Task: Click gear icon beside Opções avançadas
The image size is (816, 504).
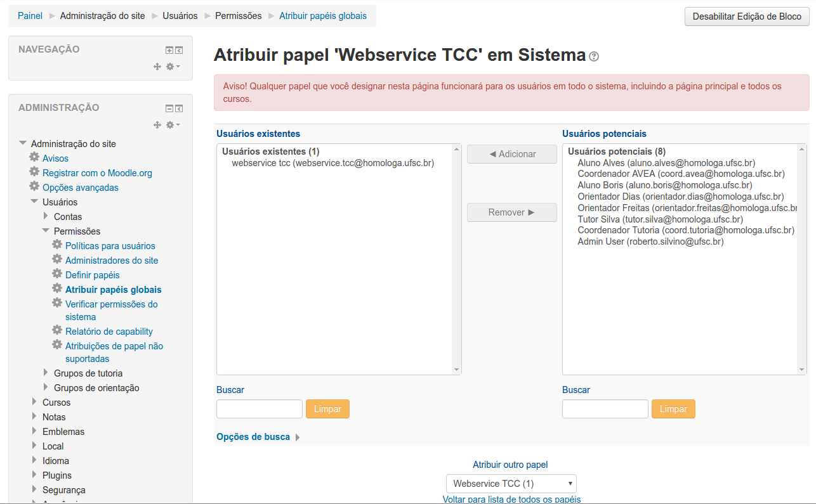Action: (35, 186)
